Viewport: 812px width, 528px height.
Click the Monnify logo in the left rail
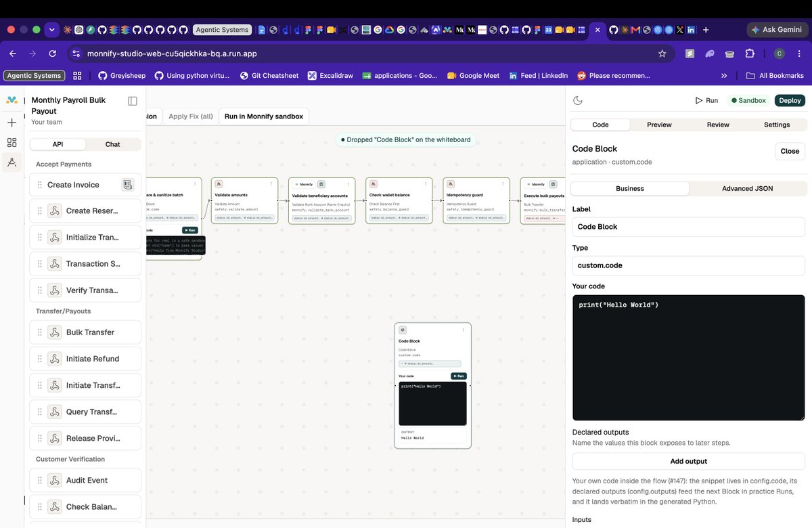12,100
